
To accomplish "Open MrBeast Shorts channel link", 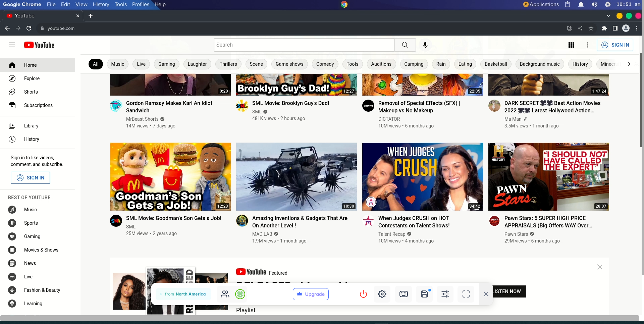I will [x=142, y=119].
